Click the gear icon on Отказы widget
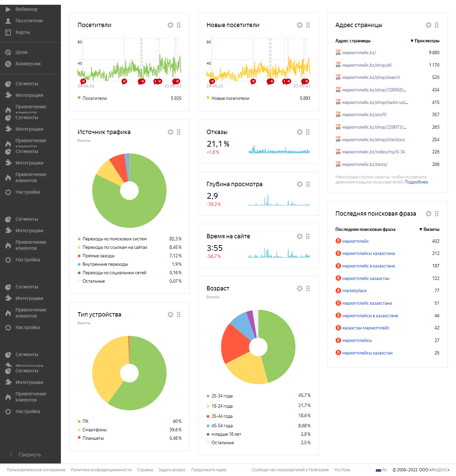This screenshot has width=456, height=476. click(300, 132)
